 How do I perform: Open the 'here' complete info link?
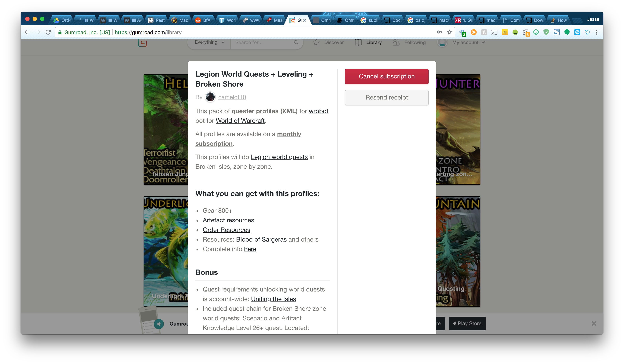[x=250, y=249]
